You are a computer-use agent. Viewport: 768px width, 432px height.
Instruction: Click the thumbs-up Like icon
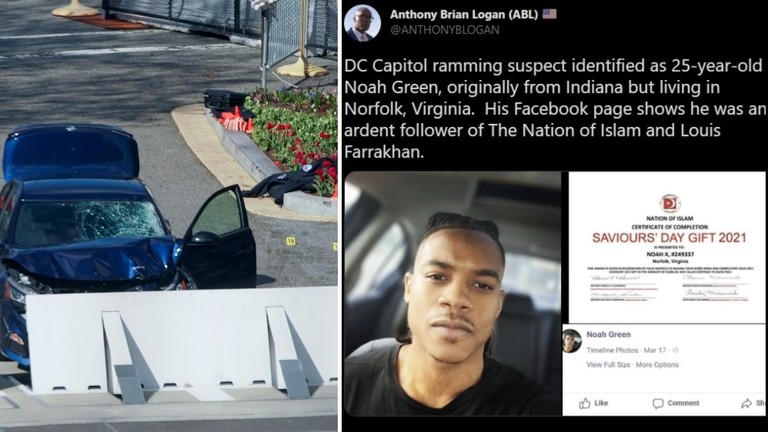(x=584, y=404)
